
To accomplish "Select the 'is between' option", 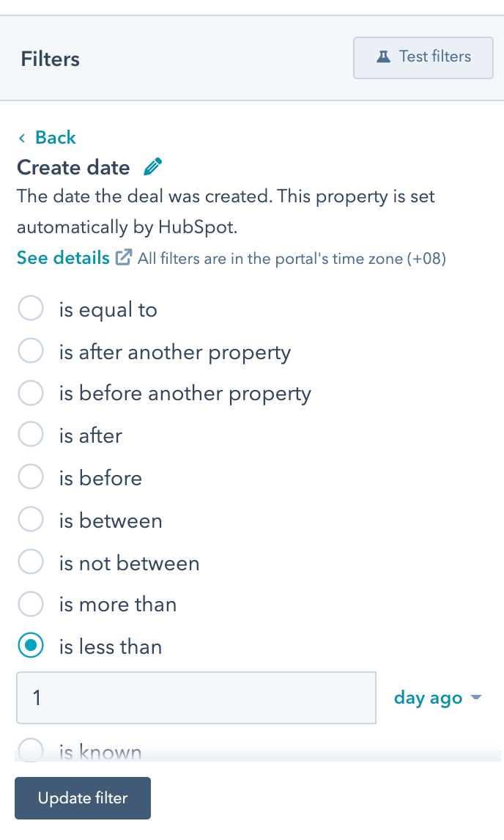I will pyautogui.click(x=31, y=519).
